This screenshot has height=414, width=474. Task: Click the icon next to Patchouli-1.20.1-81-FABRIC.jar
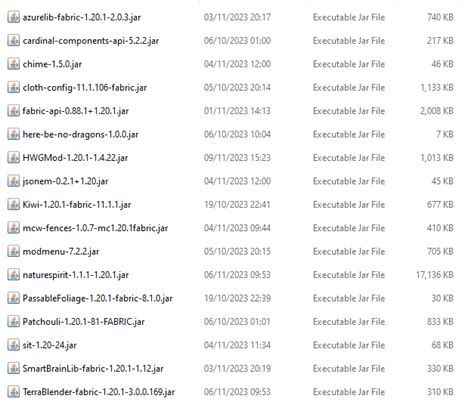(x=13, y=322)
